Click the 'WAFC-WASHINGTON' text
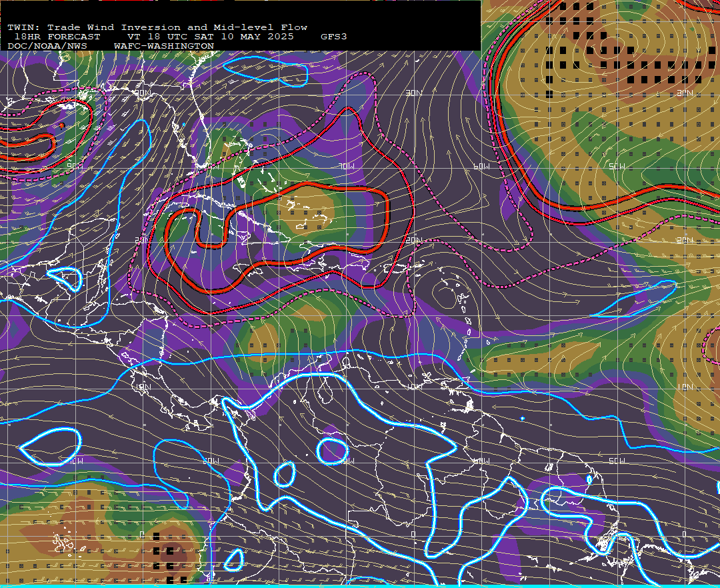This screenshot has width=720, height=588. click(x=164, y=47)
